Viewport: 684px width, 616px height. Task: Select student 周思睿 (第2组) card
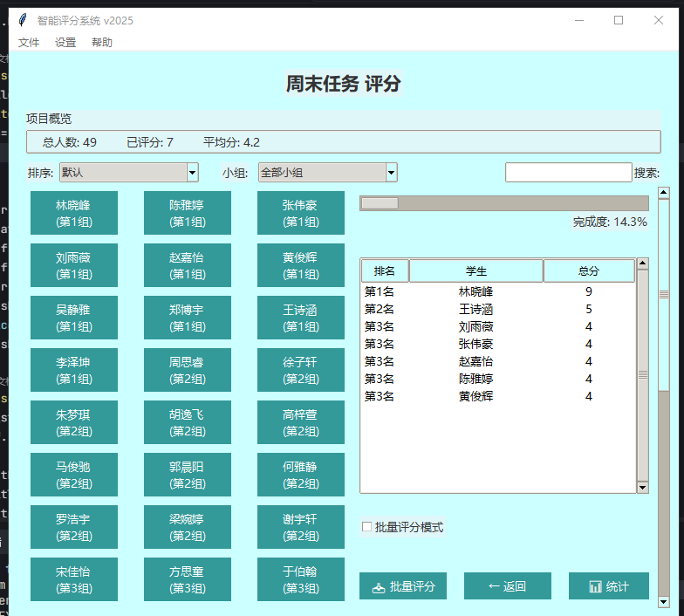click(188, 370)
